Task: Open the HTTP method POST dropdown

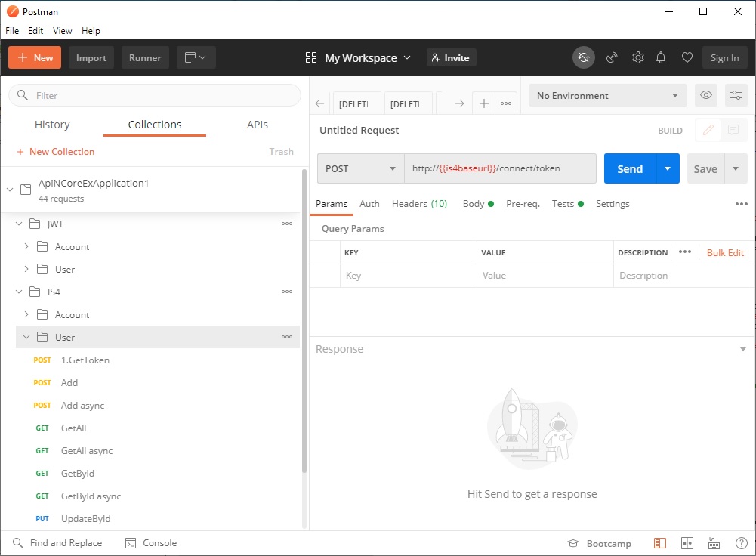Action: point(361,168)
